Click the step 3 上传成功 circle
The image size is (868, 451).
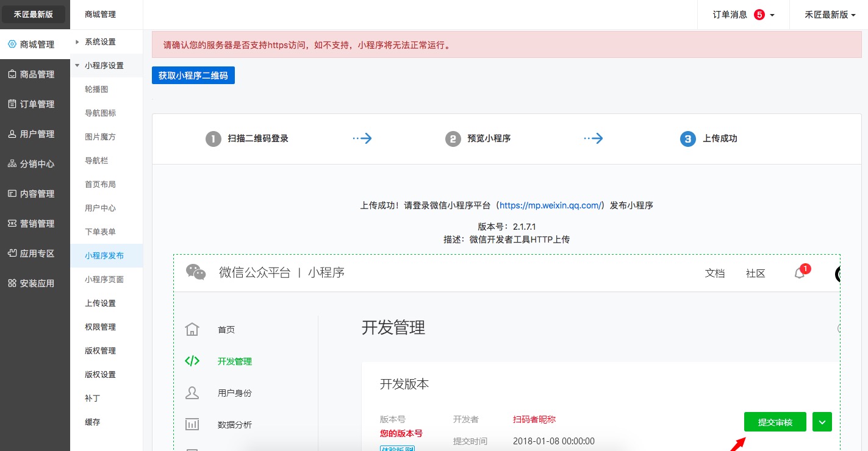click(687, 139)
